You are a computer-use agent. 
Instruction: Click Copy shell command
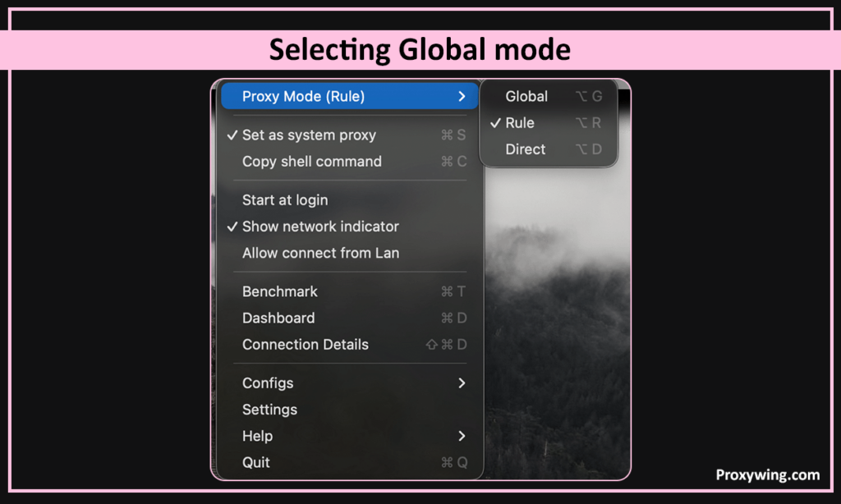tap(312, 161)
